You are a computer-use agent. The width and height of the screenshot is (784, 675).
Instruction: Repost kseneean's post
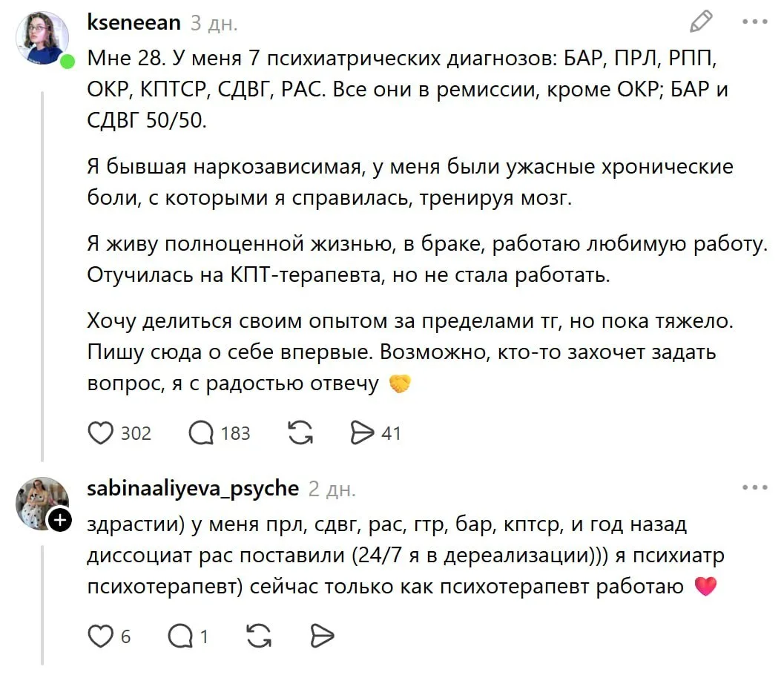click(x=300, y=432)
